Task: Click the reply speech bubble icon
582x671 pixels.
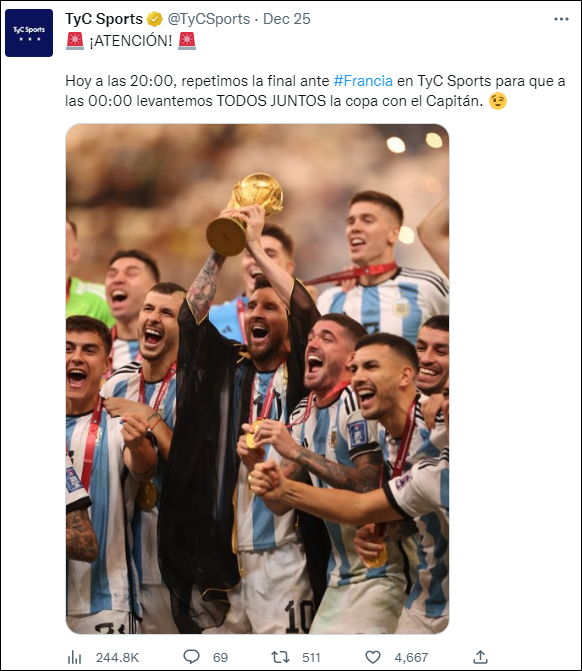Action: click(x=191, y=656)
